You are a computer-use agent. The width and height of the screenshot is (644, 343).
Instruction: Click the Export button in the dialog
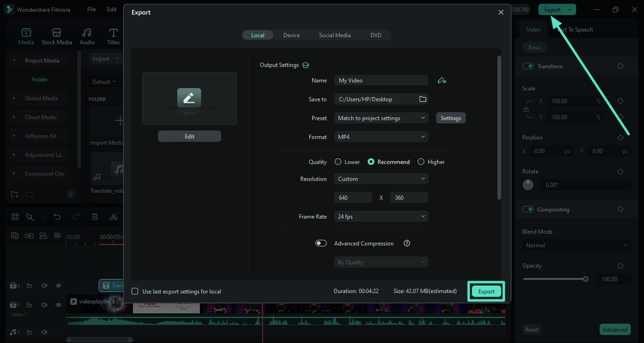(486, 292)
